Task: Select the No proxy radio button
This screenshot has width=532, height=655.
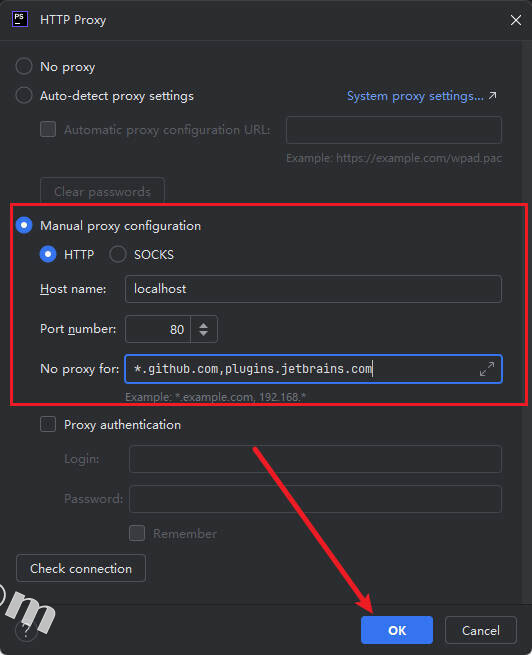Action: pos(24,66)
